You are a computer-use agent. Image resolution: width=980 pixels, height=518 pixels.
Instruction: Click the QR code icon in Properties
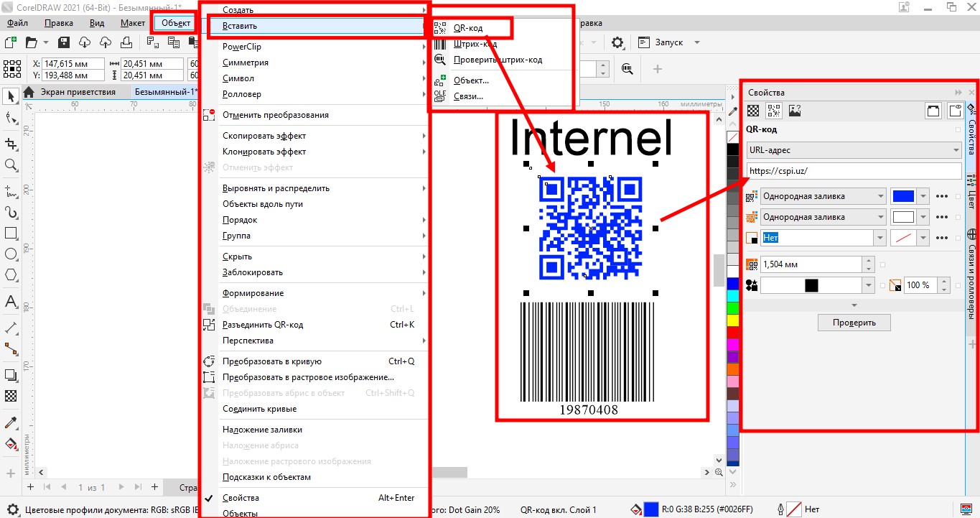[774, 111]
